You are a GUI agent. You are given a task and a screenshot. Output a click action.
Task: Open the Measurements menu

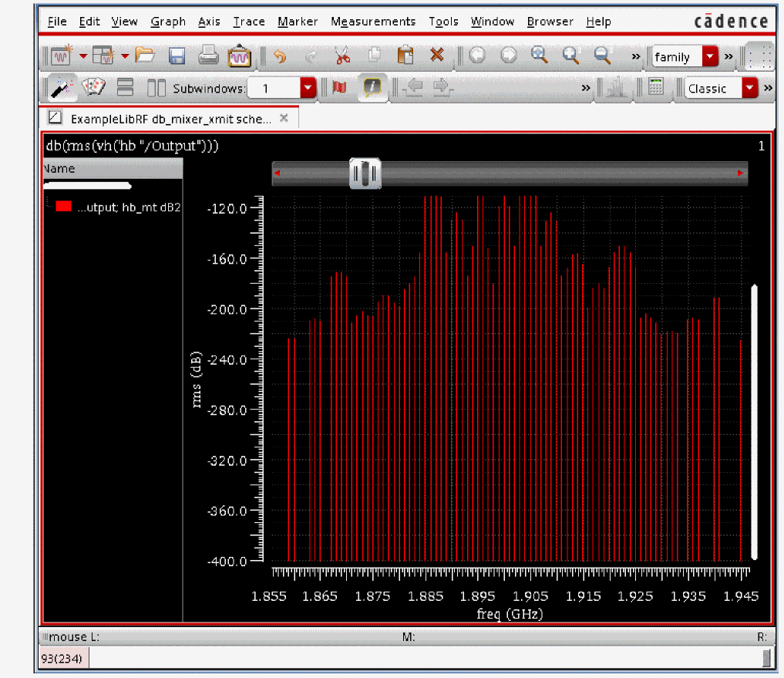373,22
